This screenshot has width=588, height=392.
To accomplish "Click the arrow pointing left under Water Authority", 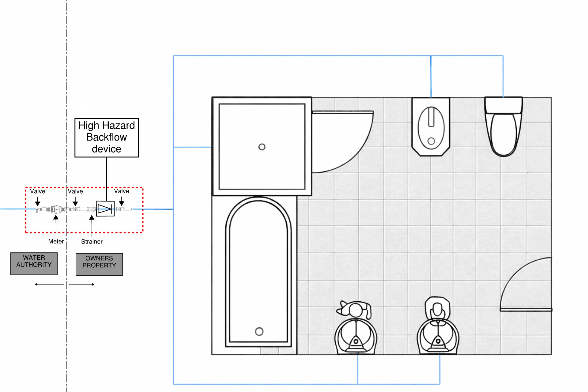I will pos(49,285).
